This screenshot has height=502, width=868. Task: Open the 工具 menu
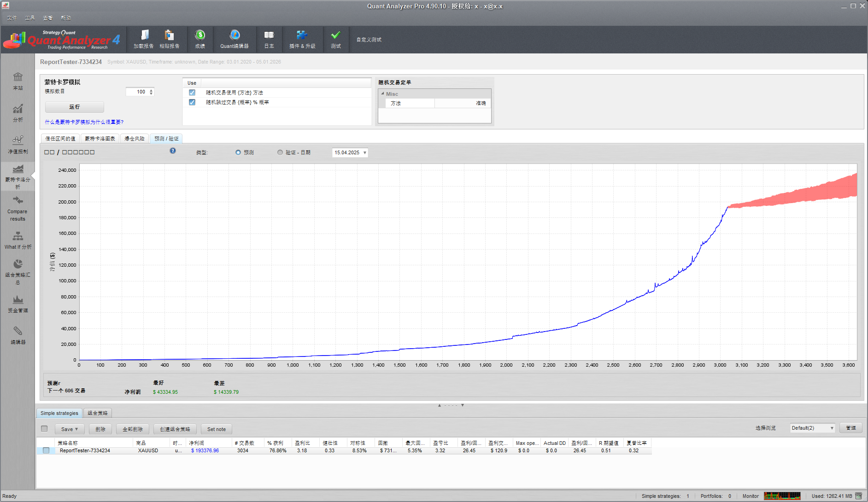30,18
